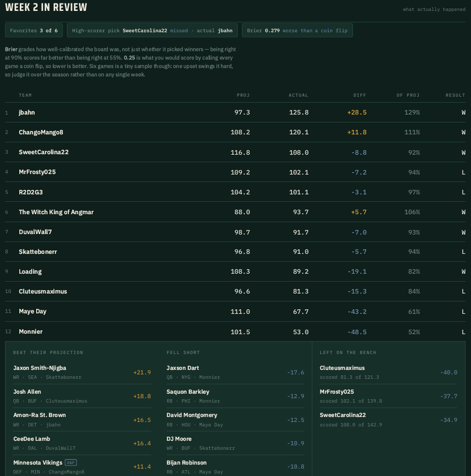Image resolution: width=471 pixels, height=476 pixels.
Task: Sort by the DIFF column header
Action: click(x=359, y=95)
